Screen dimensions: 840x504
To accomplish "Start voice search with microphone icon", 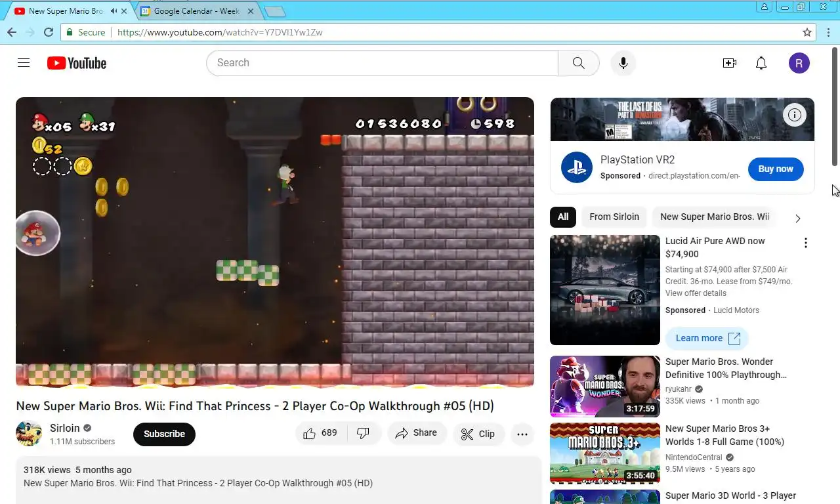I will (623, 63).
